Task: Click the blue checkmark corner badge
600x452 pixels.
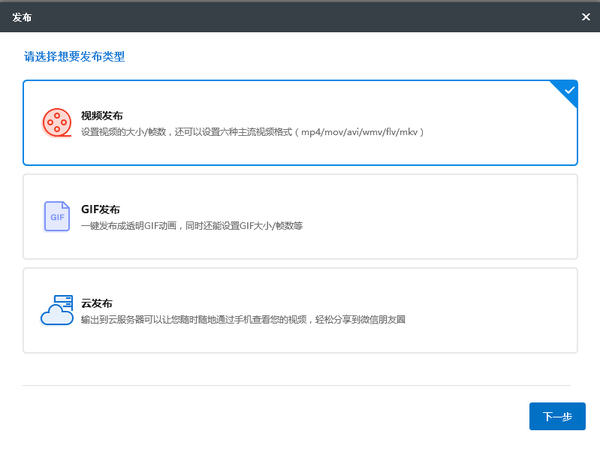Action: [x=567, y=91]
